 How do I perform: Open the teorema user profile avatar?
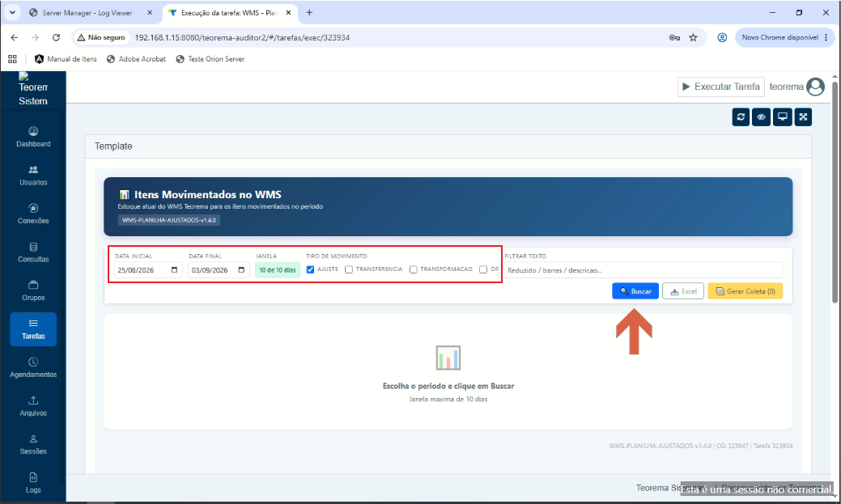pos(815,87)
